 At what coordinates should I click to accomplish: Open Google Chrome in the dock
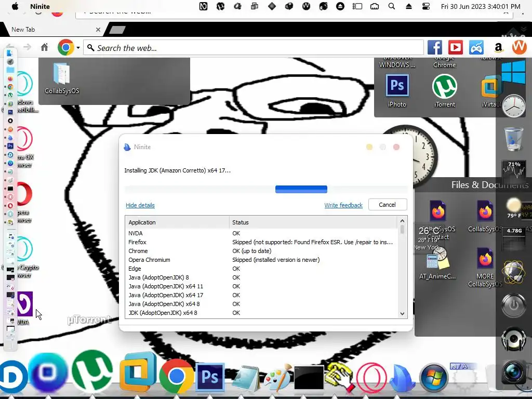[177, 376]
